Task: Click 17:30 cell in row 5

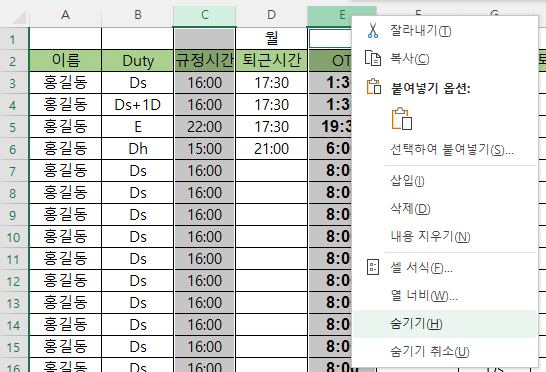Action: click(x=272, y=127)
